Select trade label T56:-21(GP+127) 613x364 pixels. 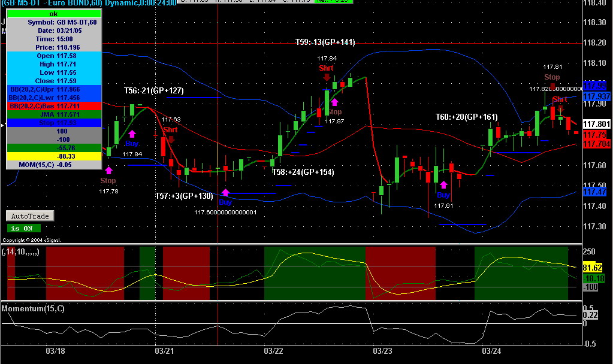(x=153, y=90)
